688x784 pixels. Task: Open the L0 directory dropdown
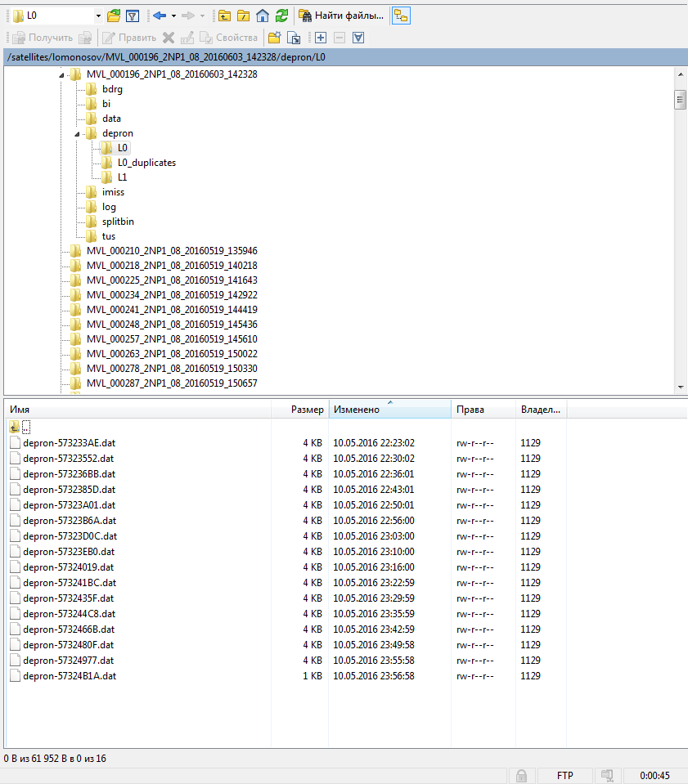[98, 16]
